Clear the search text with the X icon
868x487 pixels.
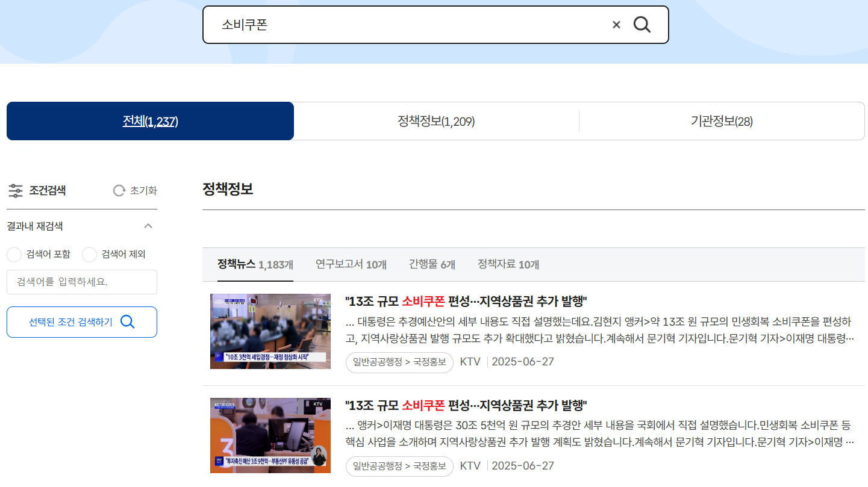(x=616, y=25)
